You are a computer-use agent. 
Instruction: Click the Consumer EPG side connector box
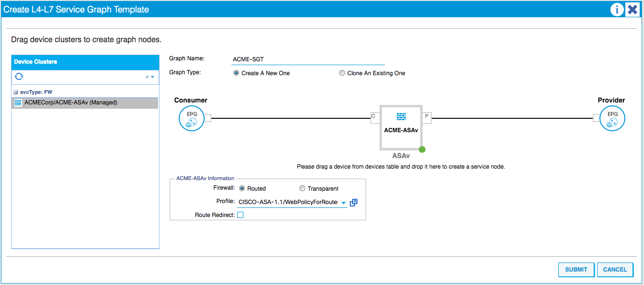pos(207,118)
